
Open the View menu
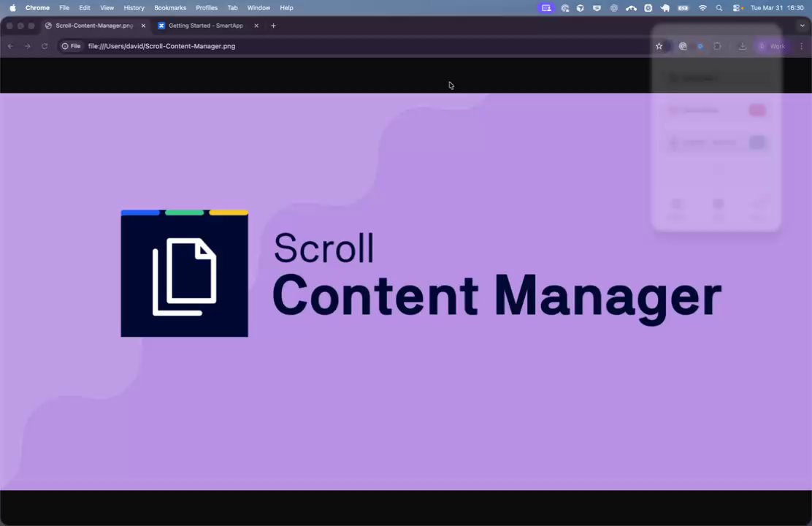coord(107,8)
